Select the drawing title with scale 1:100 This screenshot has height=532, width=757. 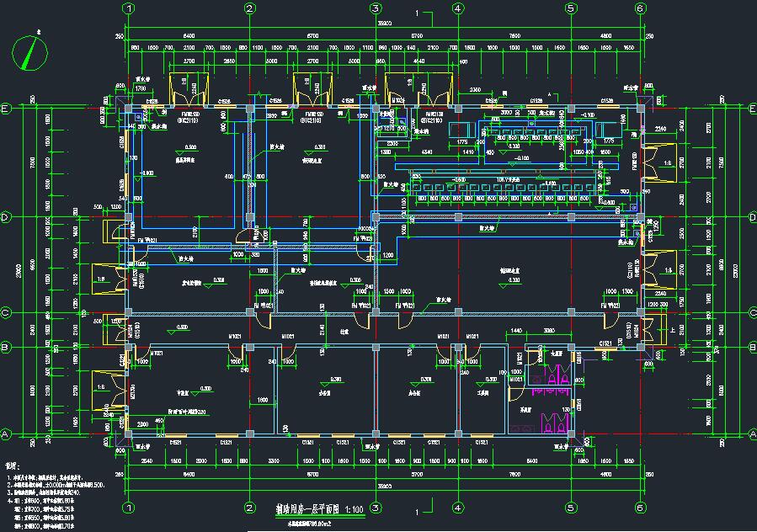coord(319,509)
